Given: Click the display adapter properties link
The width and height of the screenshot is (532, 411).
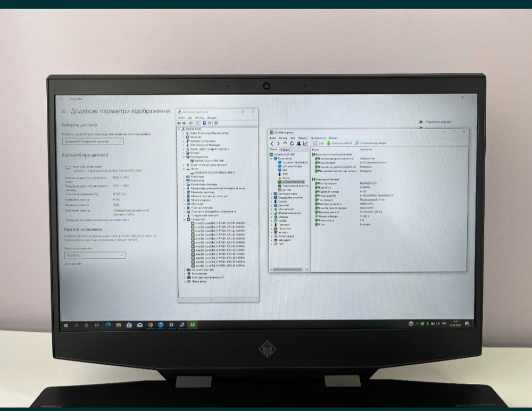Looking at the screenshot, I should 97,219.
